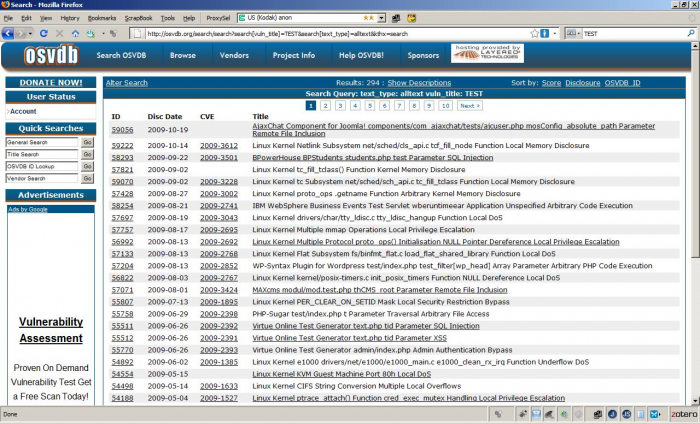Open the Tools menu
700x424 pixels.
tap(168, 18)
